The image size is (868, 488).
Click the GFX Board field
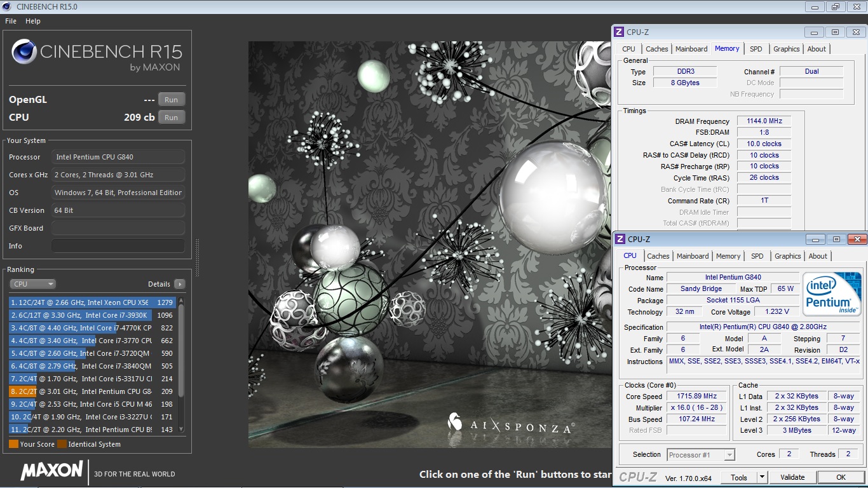pos(118,228)
